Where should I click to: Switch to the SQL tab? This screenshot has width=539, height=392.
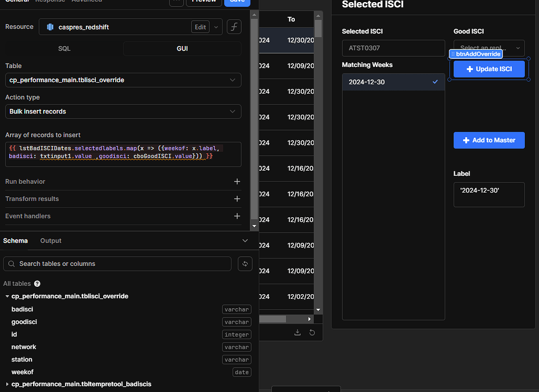64,48
